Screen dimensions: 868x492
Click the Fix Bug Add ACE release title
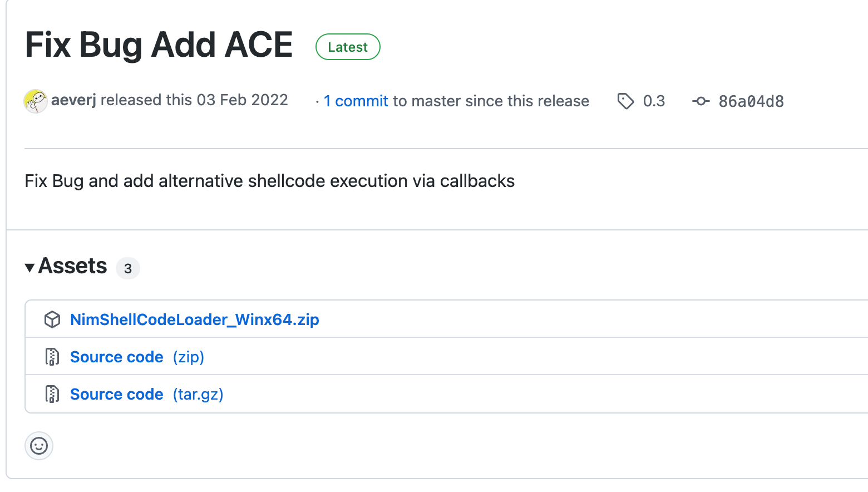tap(159, 45)
